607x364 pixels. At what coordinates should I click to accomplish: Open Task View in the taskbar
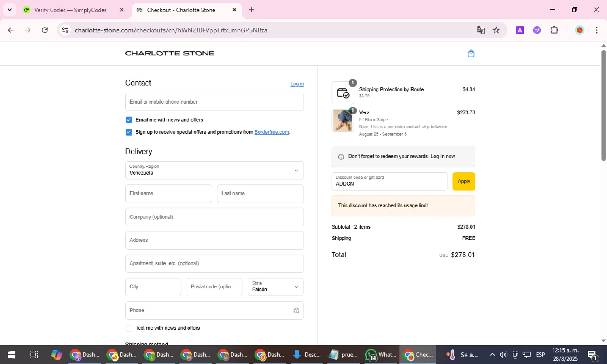tap(34, 355)
